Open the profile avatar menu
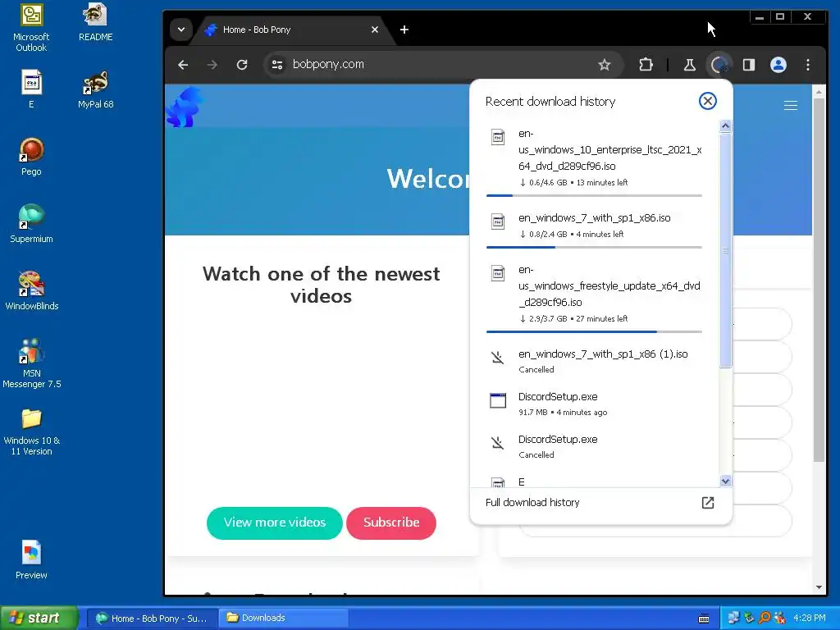The width and height of the screenshot is (840, 630). (778, 65)
